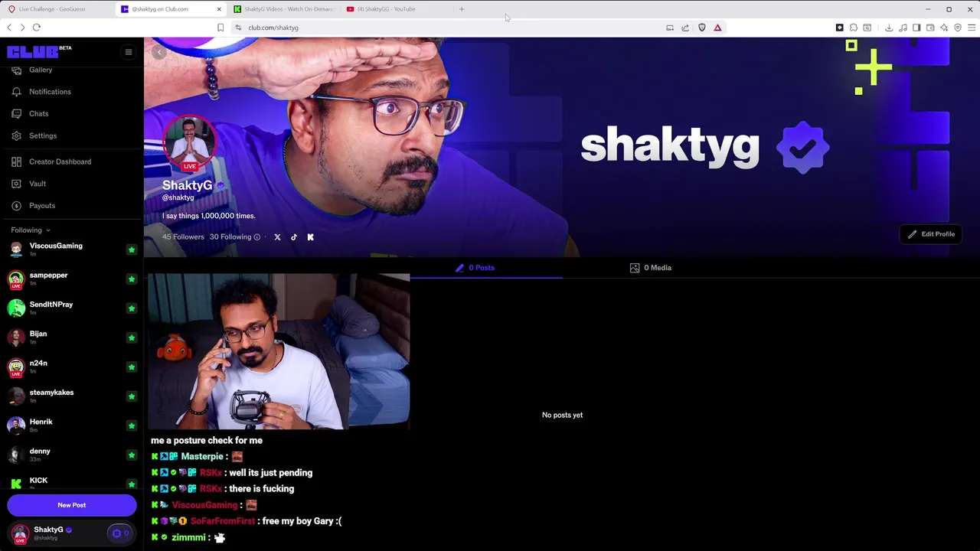The height and width of the screenshot is (551, 980).
Task: Click the Edit Profile button
Action: pos(931,234)
